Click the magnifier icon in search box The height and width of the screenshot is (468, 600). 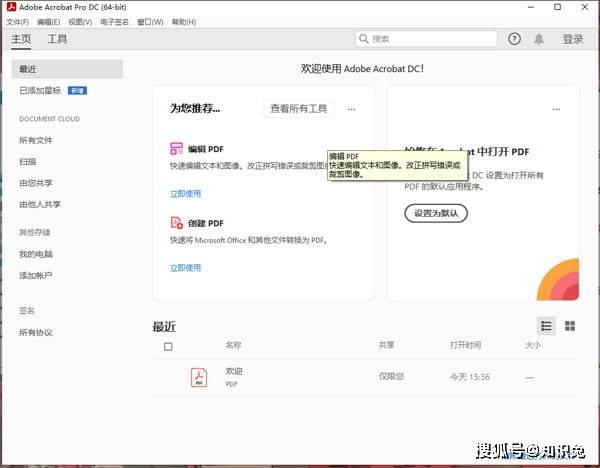[365, 39]
